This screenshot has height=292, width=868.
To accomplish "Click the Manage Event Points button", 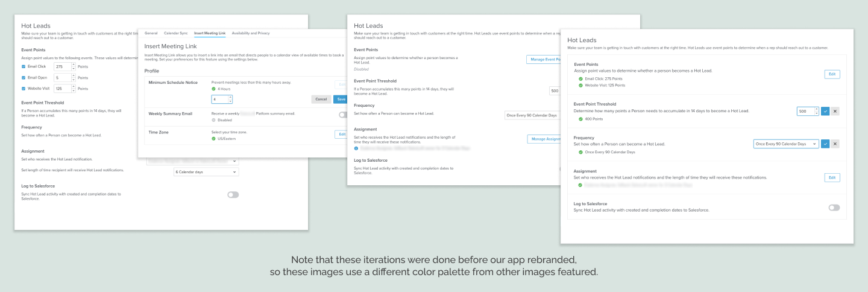I will [x=544, y=59].
